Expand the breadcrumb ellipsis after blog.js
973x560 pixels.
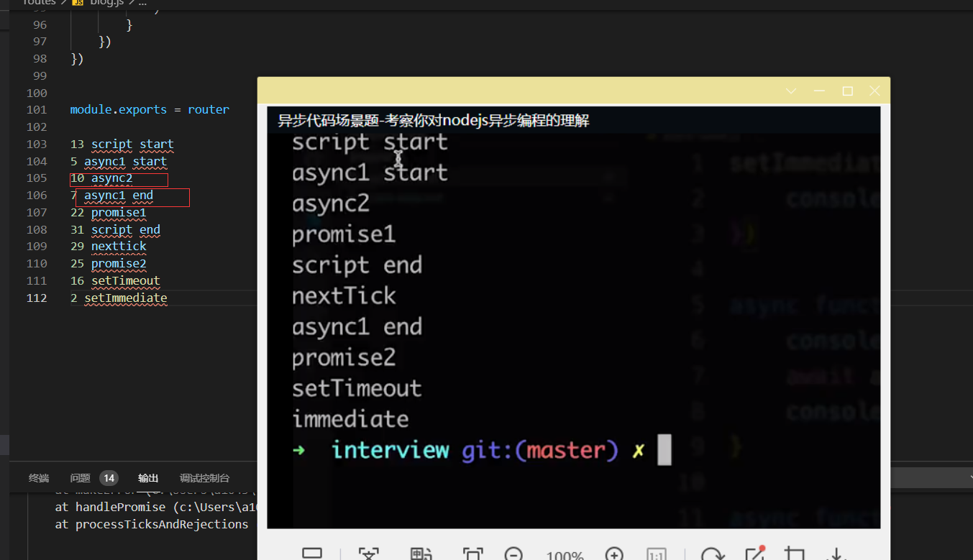pos(142,3)
